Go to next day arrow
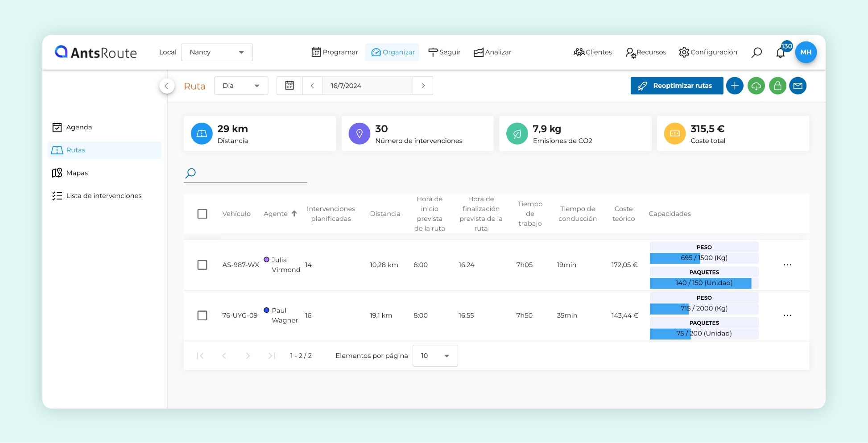868x443 pixels. click(x=423, y=86)
